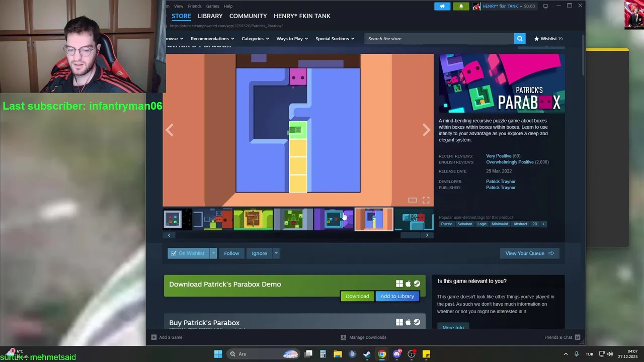Expand more tags with the plus button
The height and width of the screenshot is (362, 644).
543,224
